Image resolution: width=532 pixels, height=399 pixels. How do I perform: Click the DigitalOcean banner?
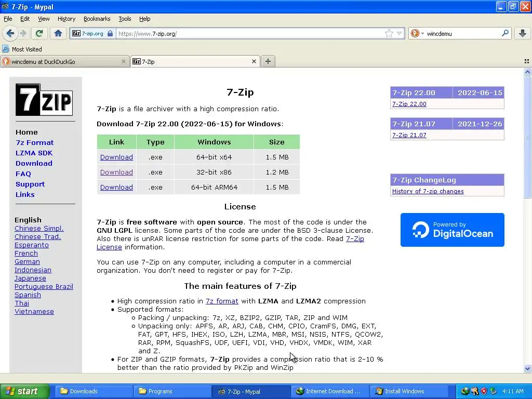pyautogui.click(x=453, y=230)
